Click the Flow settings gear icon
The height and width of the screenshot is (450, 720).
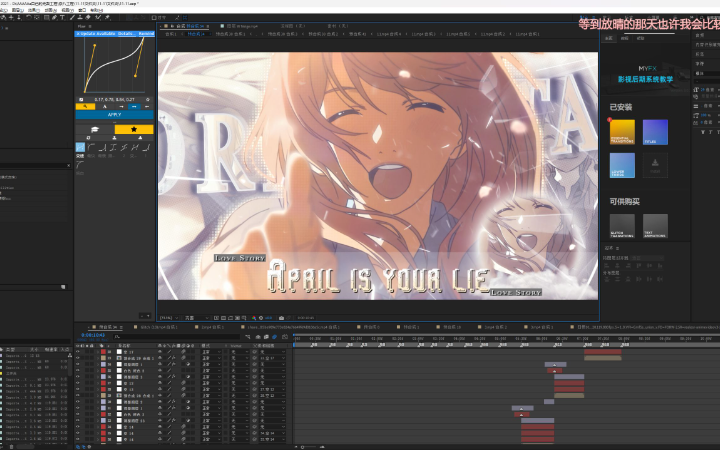click(x=148, y=99)
